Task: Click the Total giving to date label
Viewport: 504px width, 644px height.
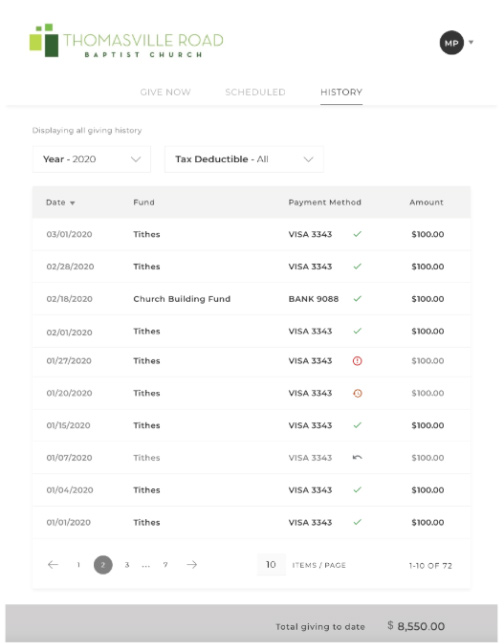Action: pyautogui.click(x=320, y=627)
